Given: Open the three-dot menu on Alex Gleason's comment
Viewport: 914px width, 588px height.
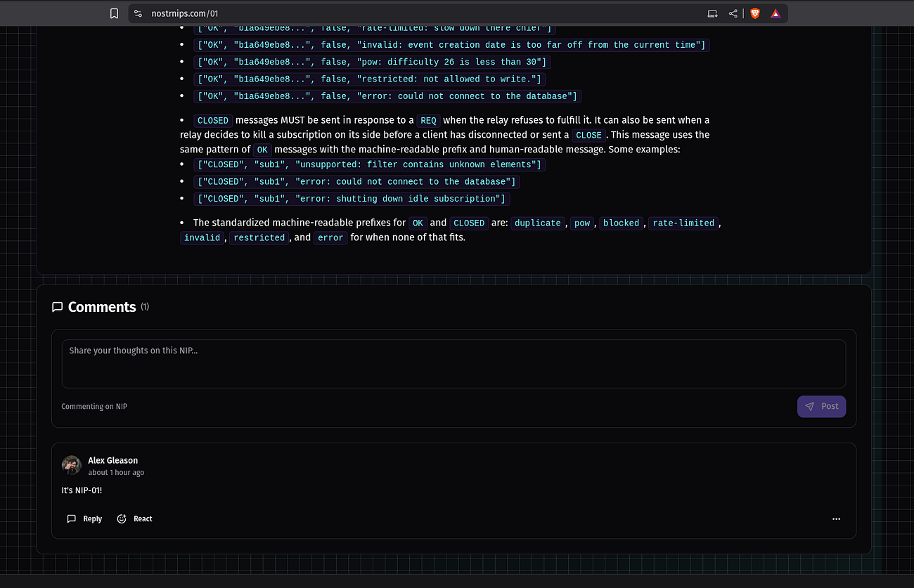Looking at the screenshot, I should 836,519.
